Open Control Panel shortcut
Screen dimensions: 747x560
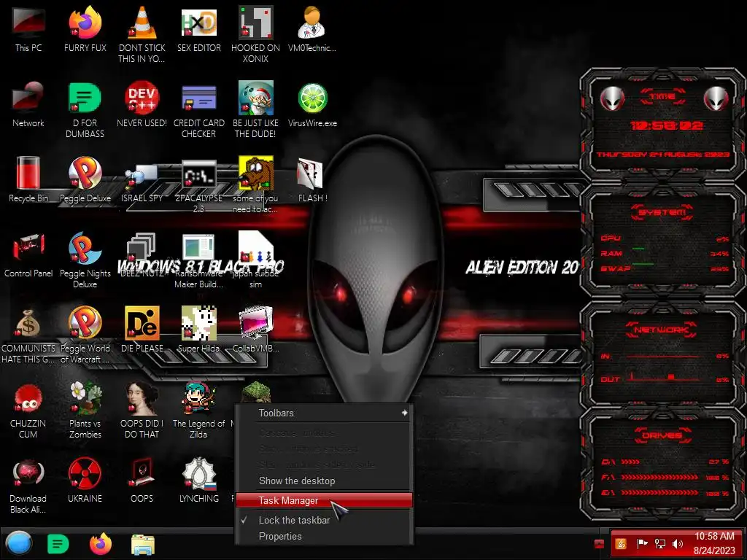pos(28,248)
